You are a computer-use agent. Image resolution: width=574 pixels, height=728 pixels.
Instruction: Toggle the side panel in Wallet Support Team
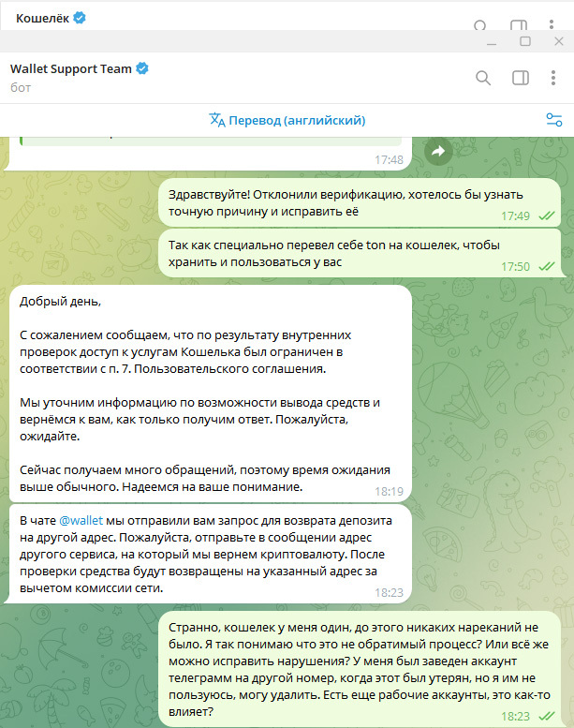521,78
